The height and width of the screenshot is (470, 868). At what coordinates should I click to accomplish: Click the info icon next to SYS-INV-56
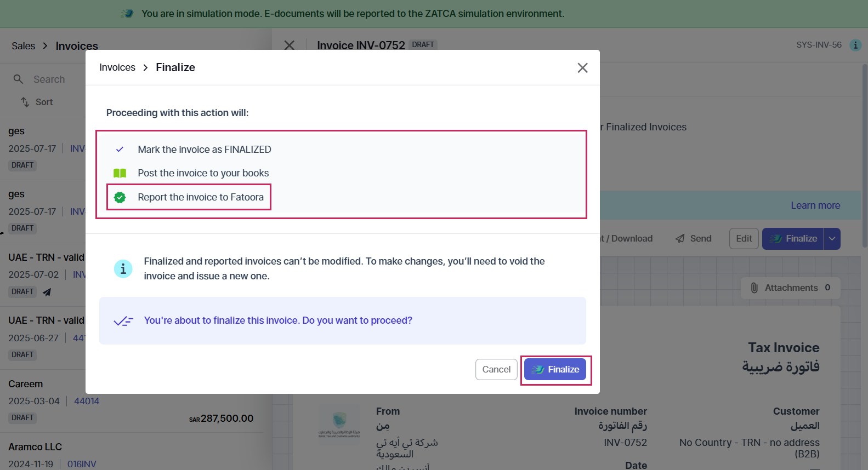(855, 45)
